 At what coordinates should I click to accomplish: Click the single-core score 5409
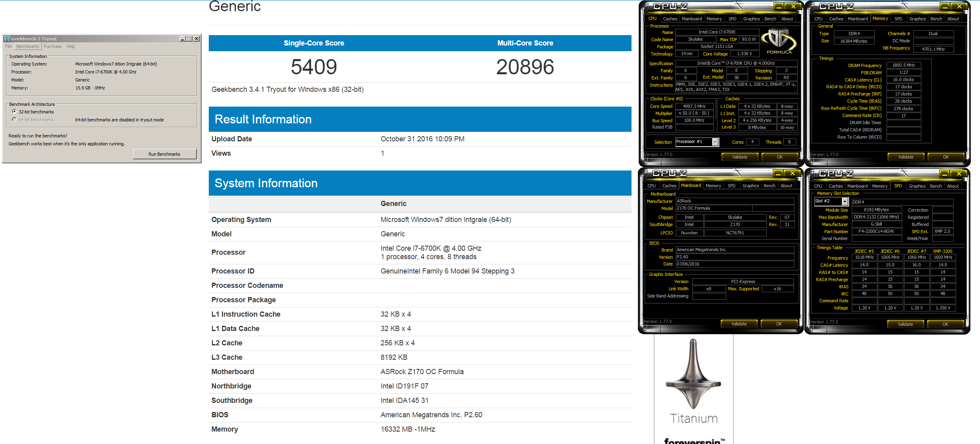(x=314, y=67)
